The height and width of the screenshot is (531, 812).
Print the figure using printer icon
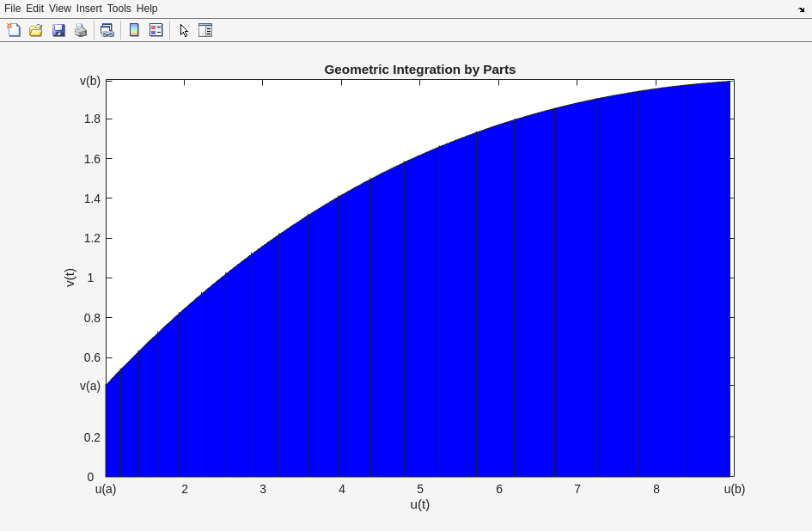tap(81, 30)
